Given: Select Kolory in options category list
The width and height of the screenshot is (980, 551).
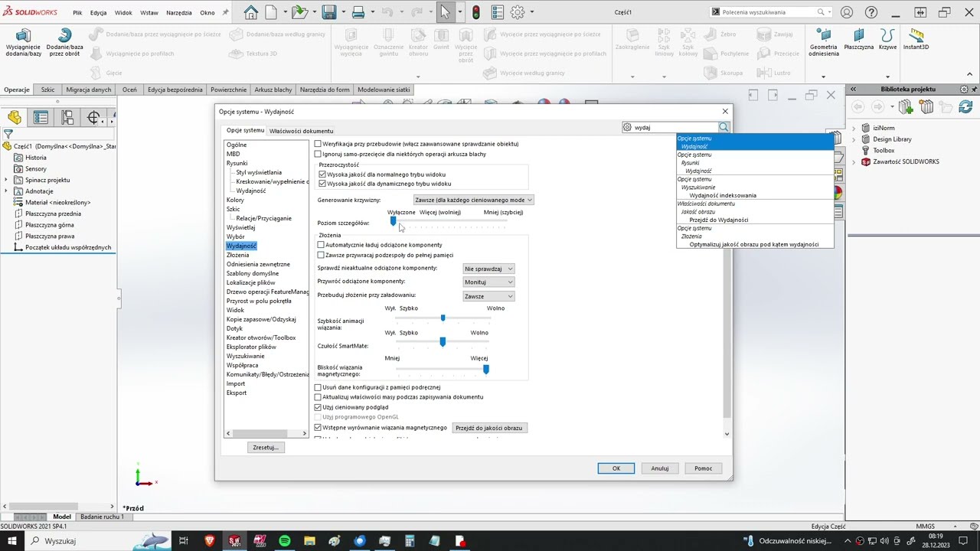Looking at the screenshot, I should coord(235,200).
